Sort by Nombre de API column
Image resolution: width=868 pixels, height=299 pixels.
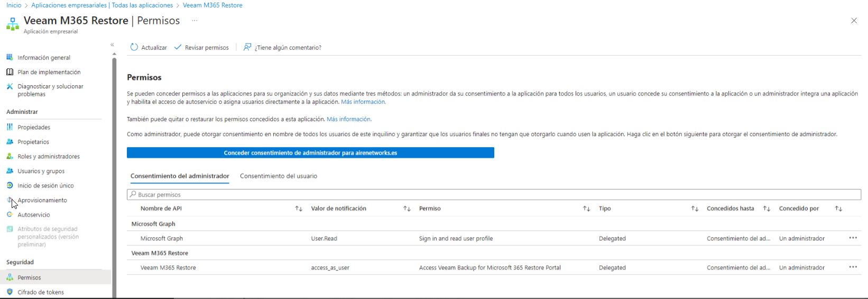pos(299,209)
